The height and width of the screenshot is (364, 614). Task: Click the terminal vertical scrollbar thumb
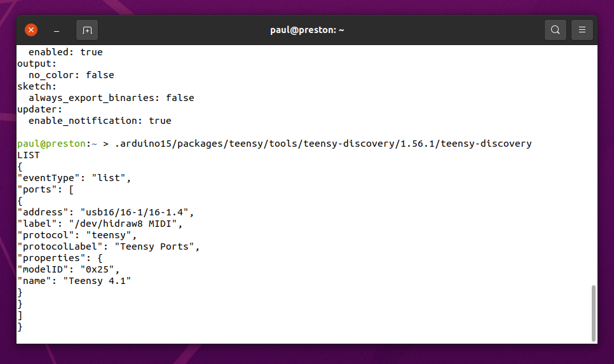click(594, 313)
